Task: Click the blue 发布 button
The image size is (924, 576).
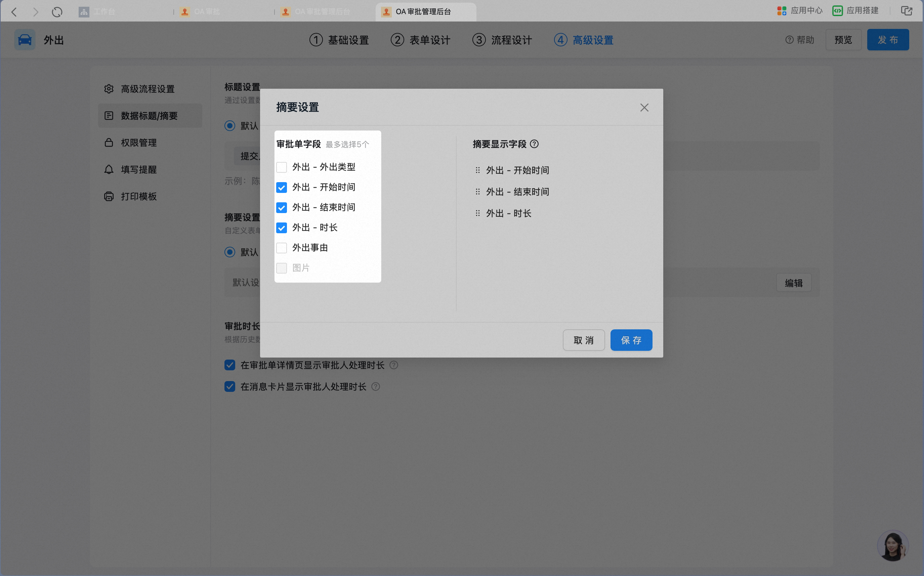Action: 888,40
